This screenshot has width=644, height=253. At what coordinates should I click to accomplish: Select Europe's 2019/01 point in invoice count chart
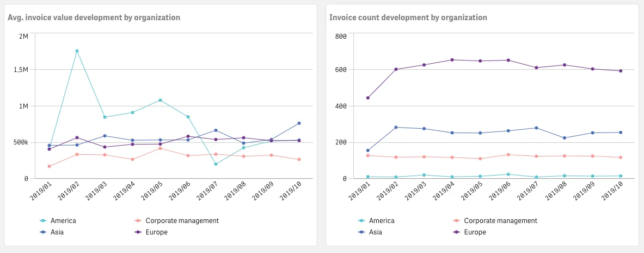coord(368,98)
